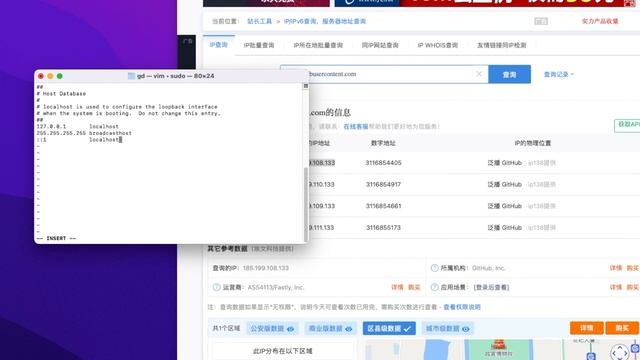This screenshot has height=360, width=640.
Task: Click the orange 详情 button above the map
Action: click(x=587, y=328)
